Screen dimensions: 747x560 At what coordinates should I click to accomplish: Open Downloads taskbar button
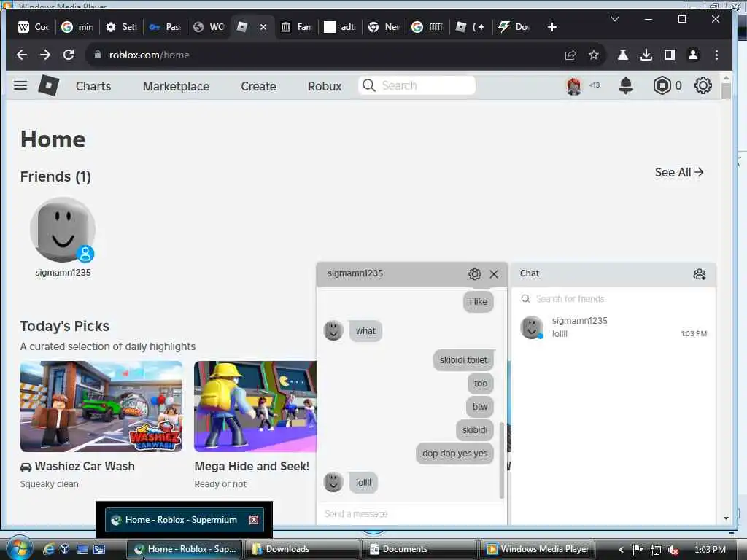click(x=303, y=549)
